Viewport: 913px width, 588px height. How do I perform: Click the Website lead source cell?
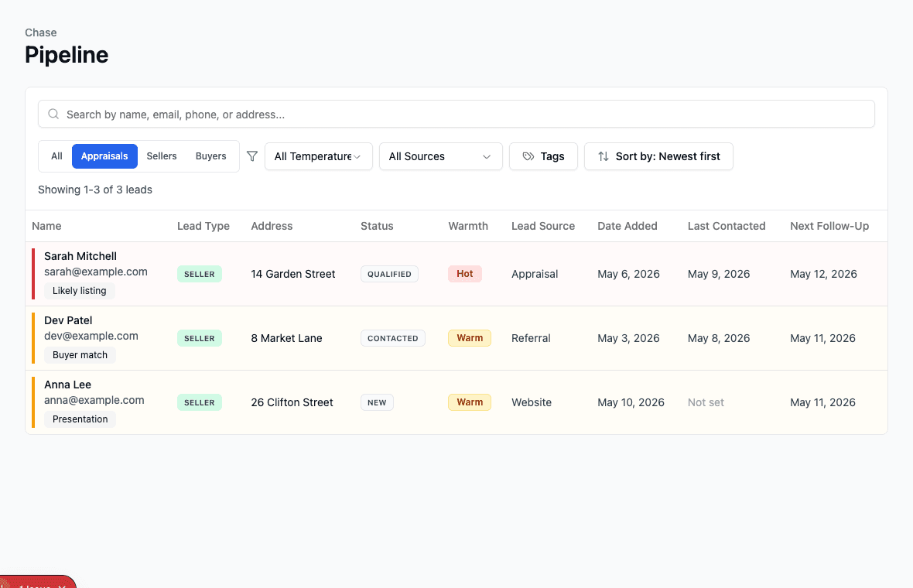pyautogui.click(x=531, y=402)
